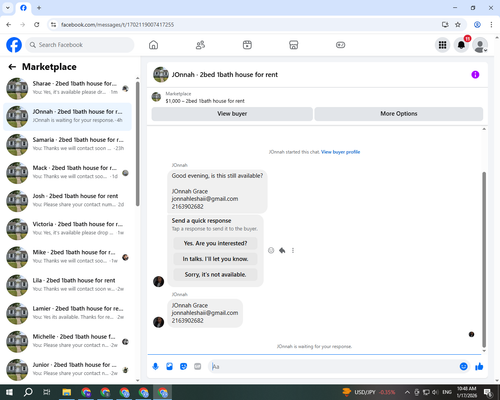This screenshot has height=400, width=500.
Task: Open a new browser tab
Action: click(39, 8)
